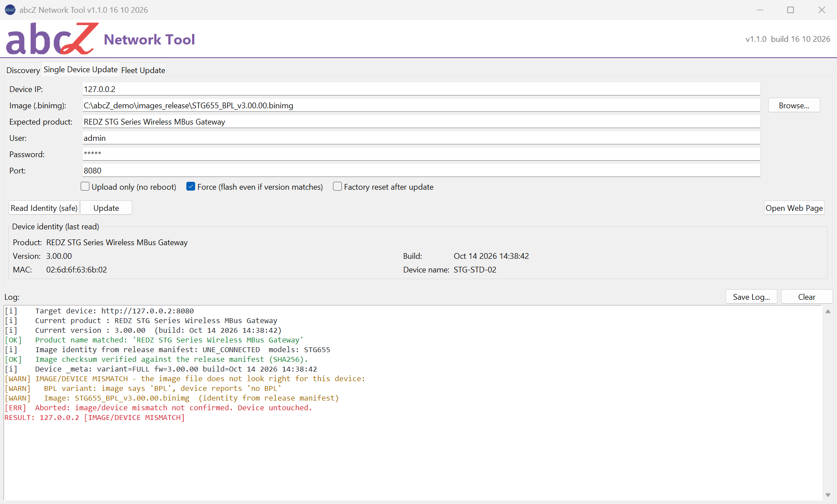Clear the log output
This screenshot has height=504, width=837.
807,297
